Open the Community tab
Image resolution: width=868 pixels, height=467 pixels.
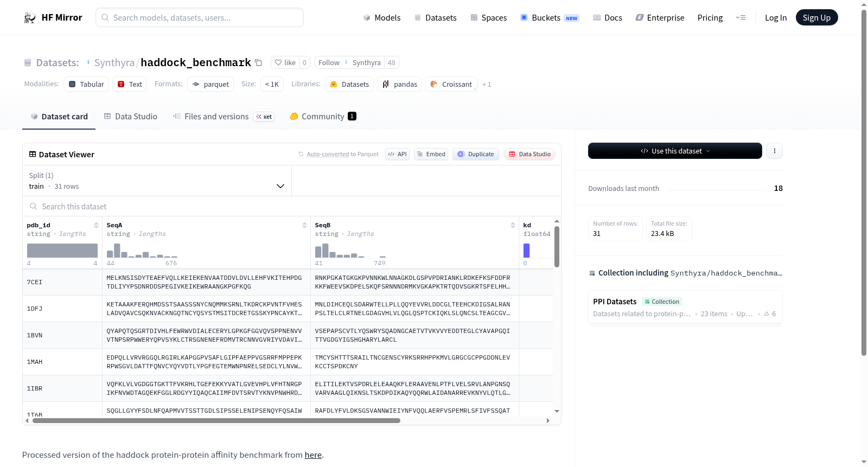[323, 117]
